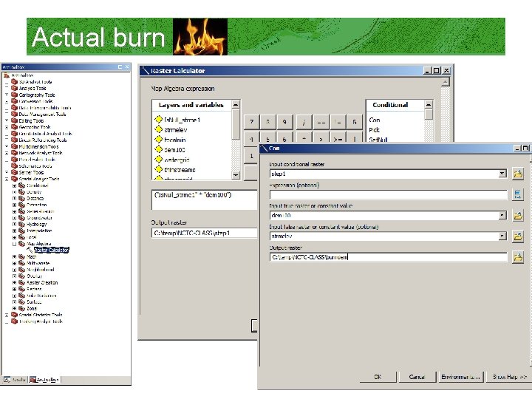Click the yellow diamond icon beside watergrid

(x=158, y=159)
